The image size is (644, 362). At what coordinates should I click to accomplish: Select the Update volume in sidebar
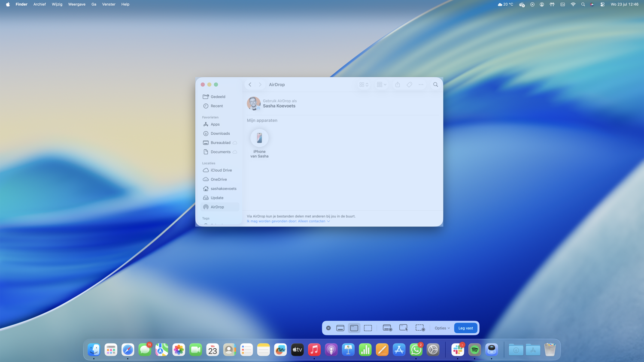(x=220, y=198)
